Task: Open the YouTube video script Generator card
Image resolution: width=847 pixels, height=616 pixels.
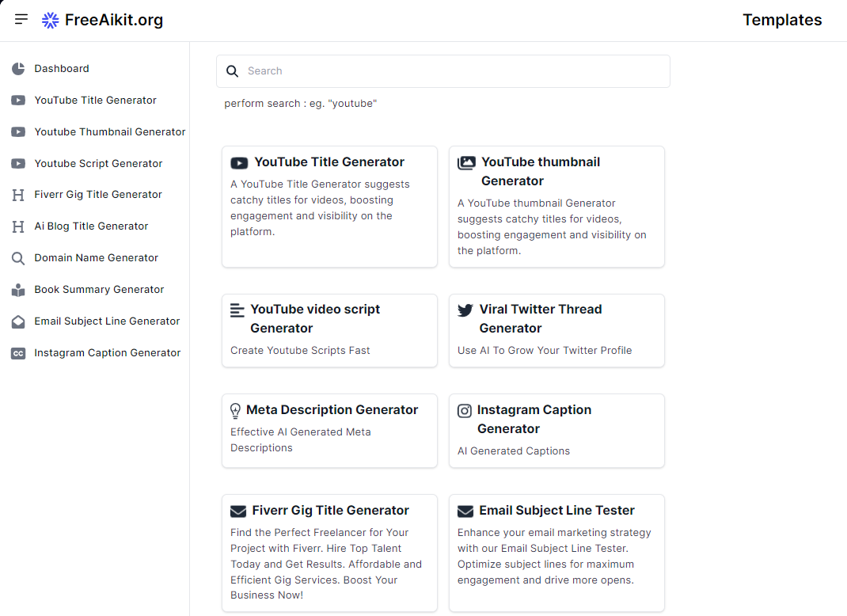Action: [x=329, y=330]
